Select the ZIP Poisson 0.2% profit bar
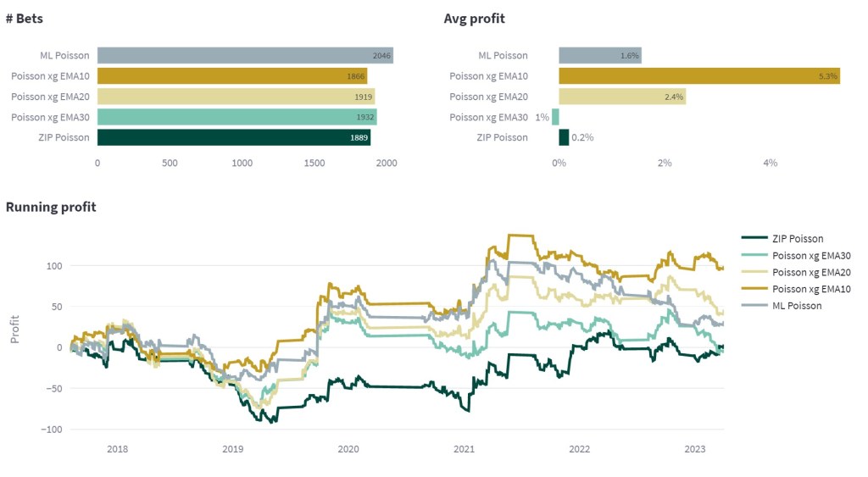This screenshot has width=868, height=477. click(x=564, y=137)
